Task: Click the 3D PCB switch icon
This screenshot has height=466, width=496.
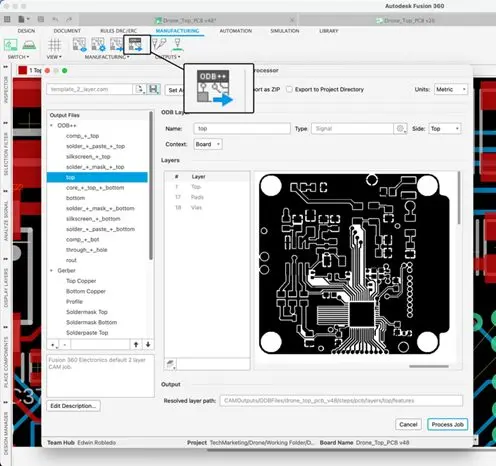Action: (x=29, y=45)
